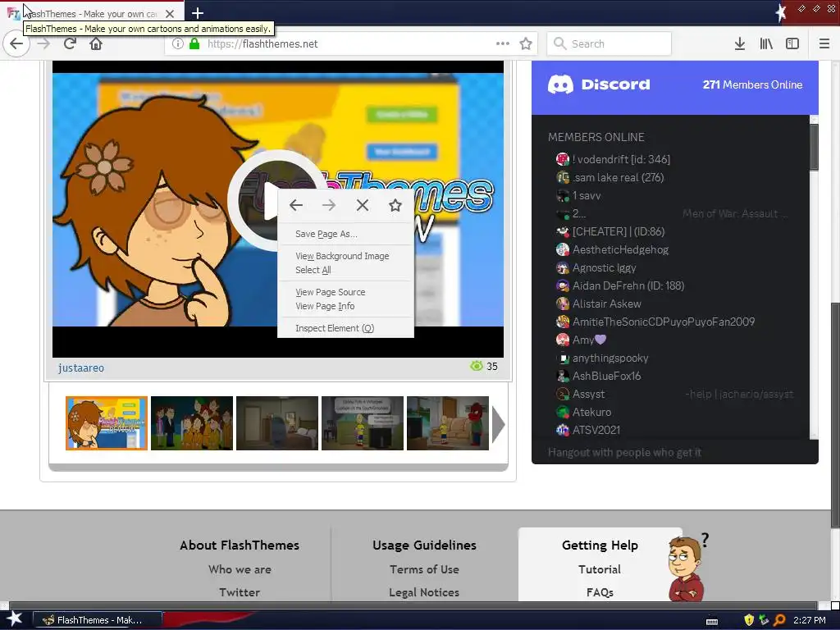Open the Twitter footer link
The image size is (840, 630).
coord(240,592)
